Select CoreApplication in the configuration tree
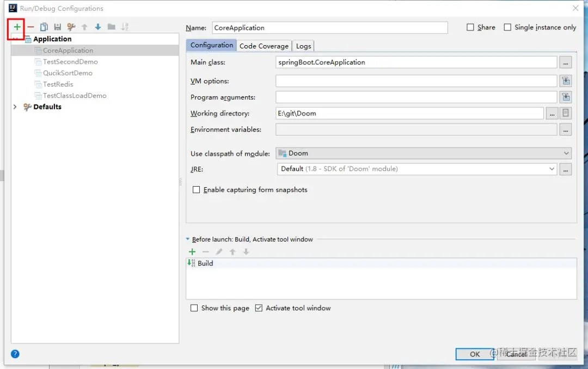This screenshot has height=369, width=588. (68, 50)
